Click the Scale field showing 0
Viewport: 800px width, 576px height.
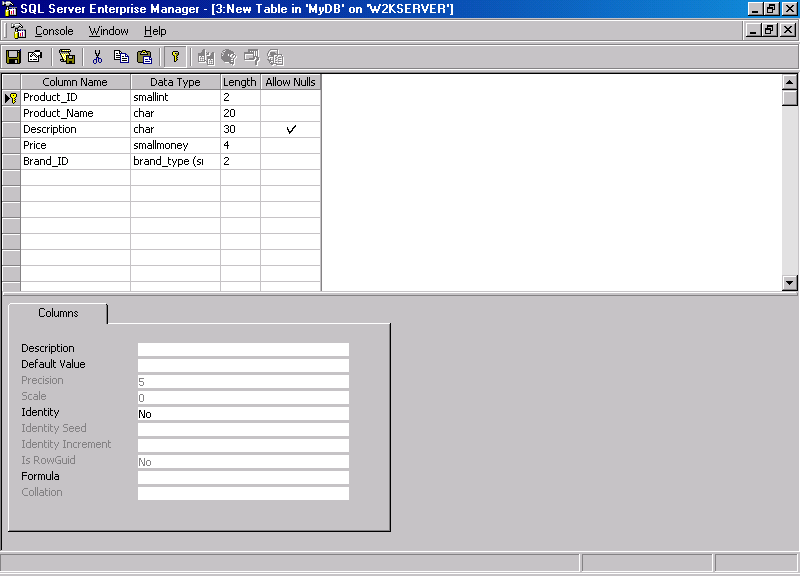coord(243,397)
